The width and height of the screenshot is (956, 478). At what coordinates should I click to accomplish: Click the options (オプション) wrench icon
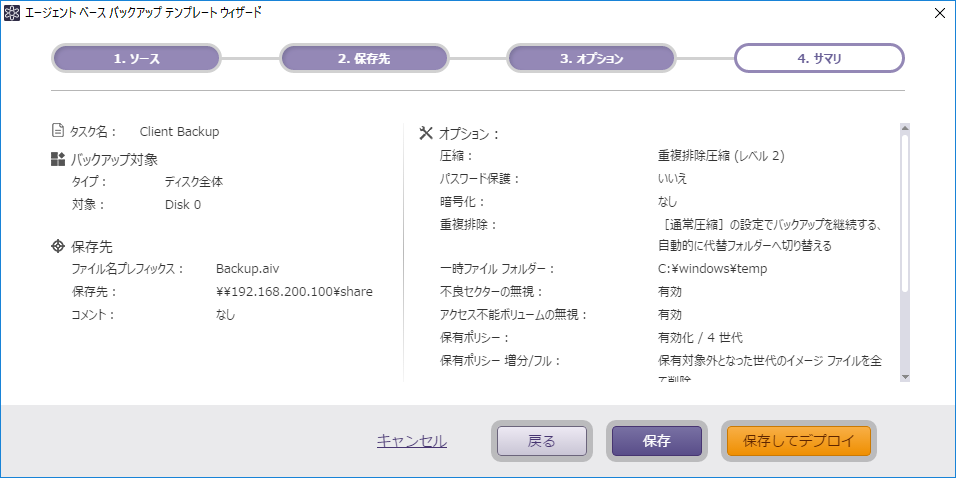pos(425,133)
